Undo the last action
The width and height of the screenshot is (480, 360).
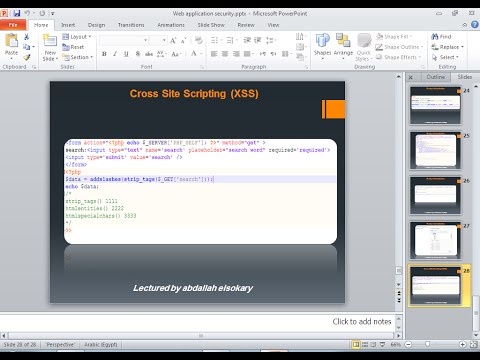[27, 13]
